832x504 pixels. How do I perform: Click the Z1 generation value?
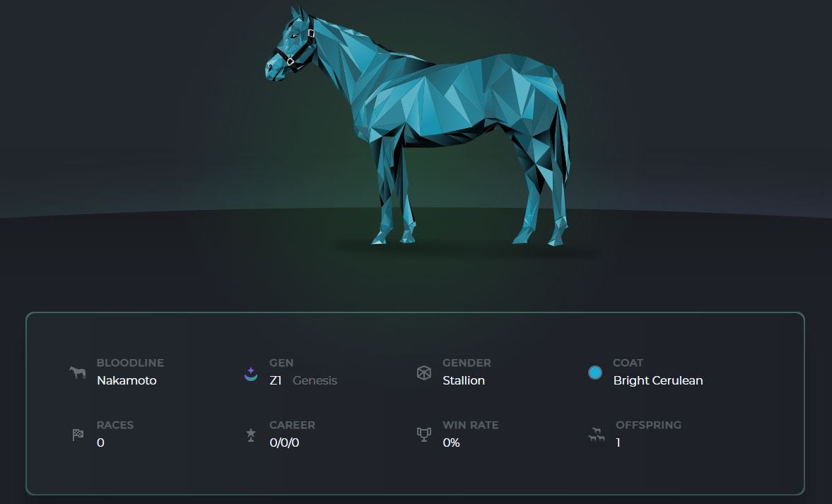(x=276, y=380)
